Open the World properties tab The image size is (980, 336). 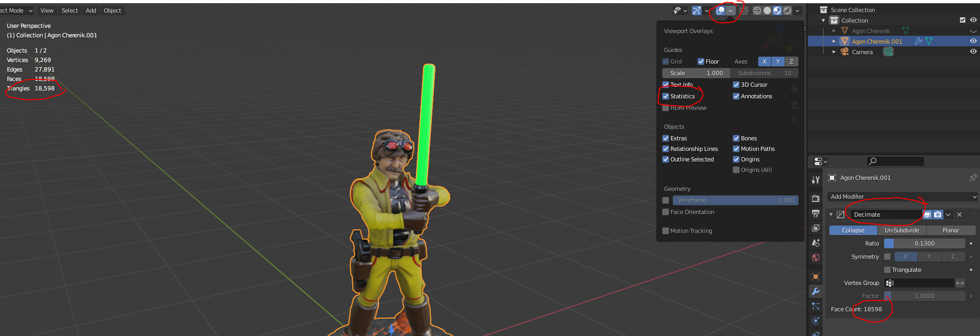pos(816,258)
